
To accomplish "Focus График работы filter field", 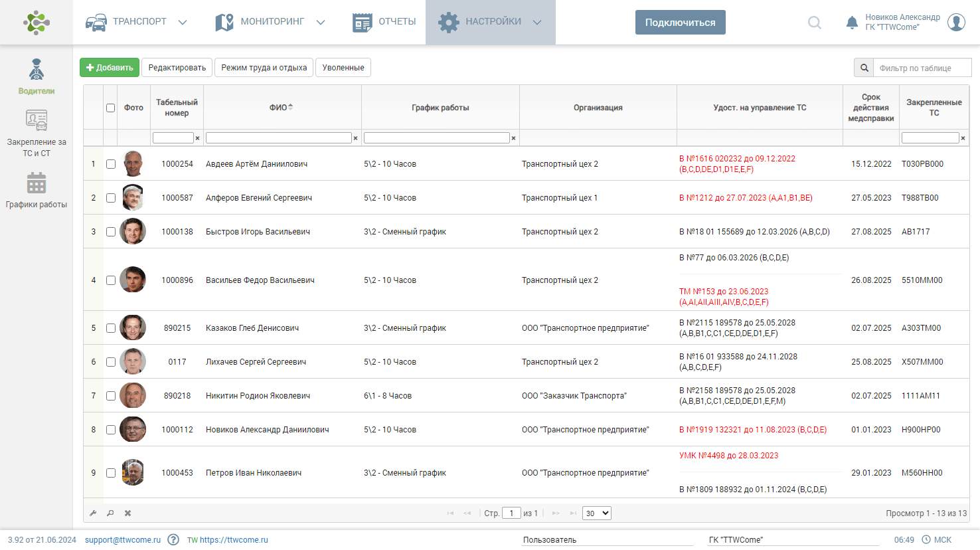I will [x=437, y=137].
